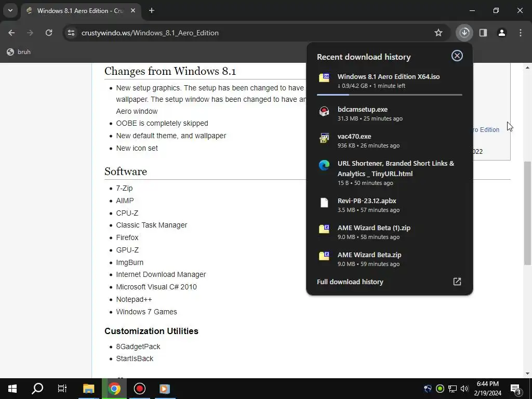Click the page vertical scrollbar thumb

(x=527, y=213)
